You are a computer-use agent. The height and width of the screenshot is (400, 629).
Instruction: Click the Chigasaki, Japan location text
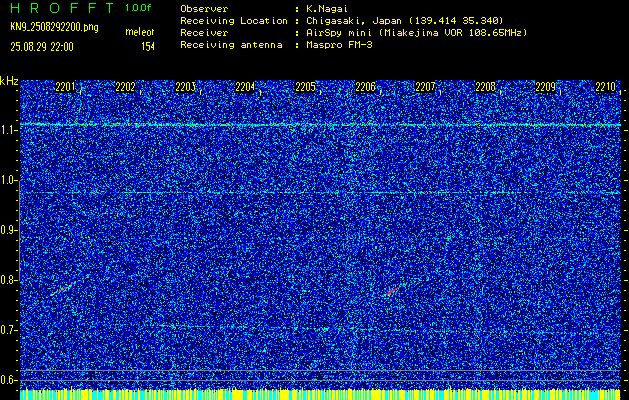tap(404, 21)
